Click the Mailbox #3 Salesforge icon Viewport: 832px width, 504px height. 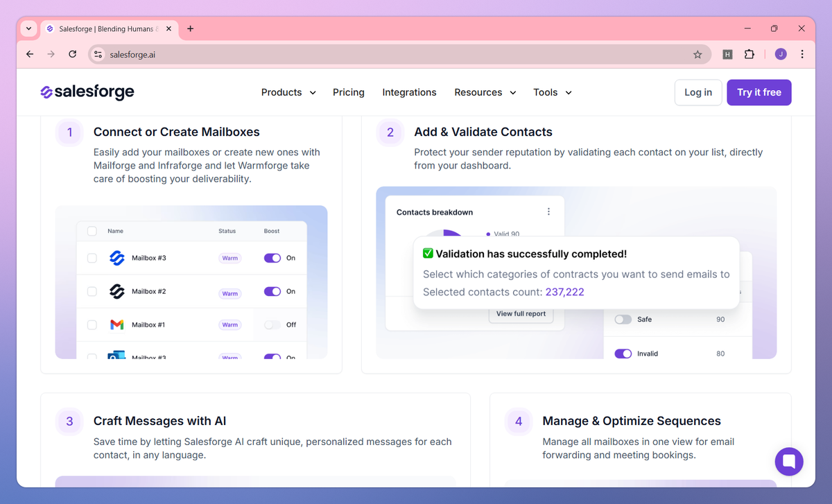coord(116,258)
